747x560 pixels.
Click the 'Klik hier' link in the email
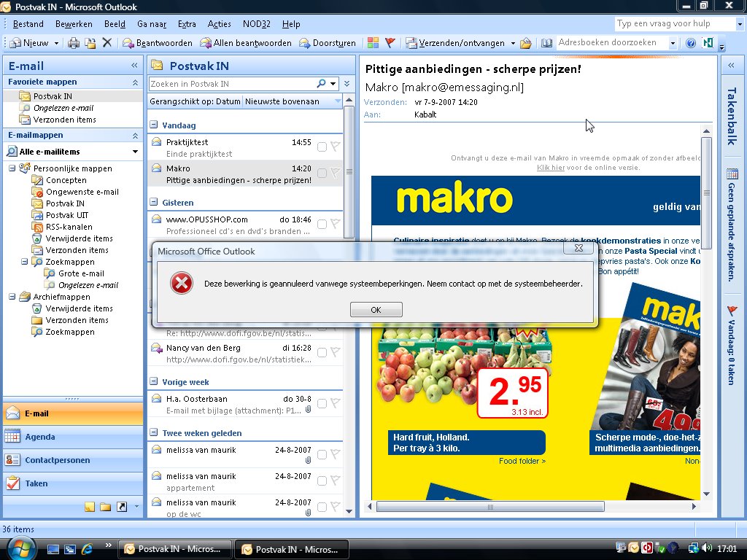click(x=551, y=168)
